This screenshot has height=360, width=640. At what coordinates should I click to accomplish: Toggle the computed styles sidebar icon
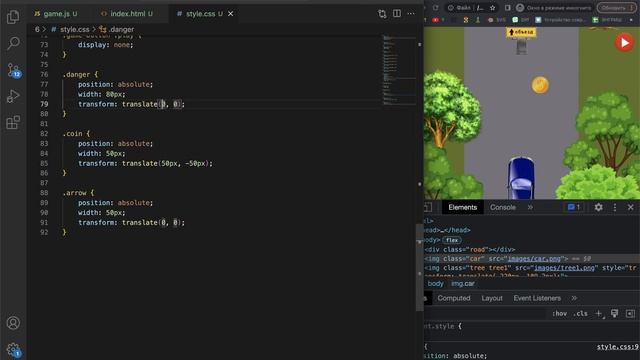[630, 313]
